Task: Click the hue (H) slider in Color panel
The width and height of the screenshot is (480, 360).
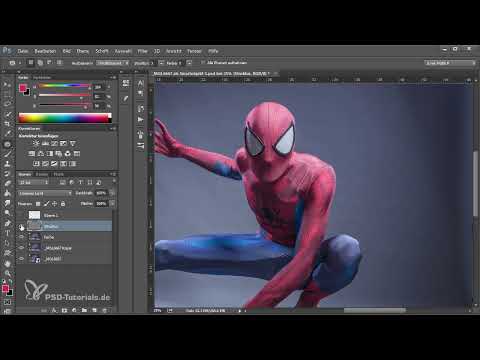Action: click(x=64, y=86)
